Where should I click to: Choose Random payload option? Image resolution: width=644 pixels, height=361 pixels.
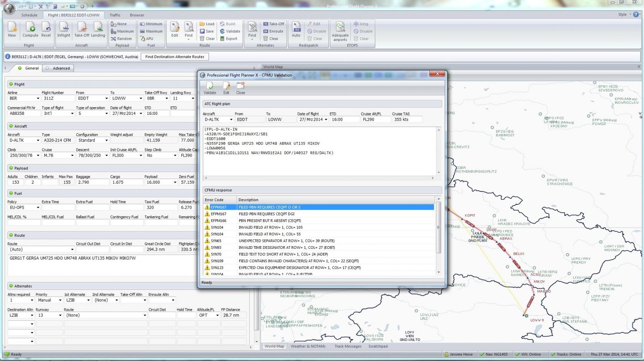[x=122, y=39]
